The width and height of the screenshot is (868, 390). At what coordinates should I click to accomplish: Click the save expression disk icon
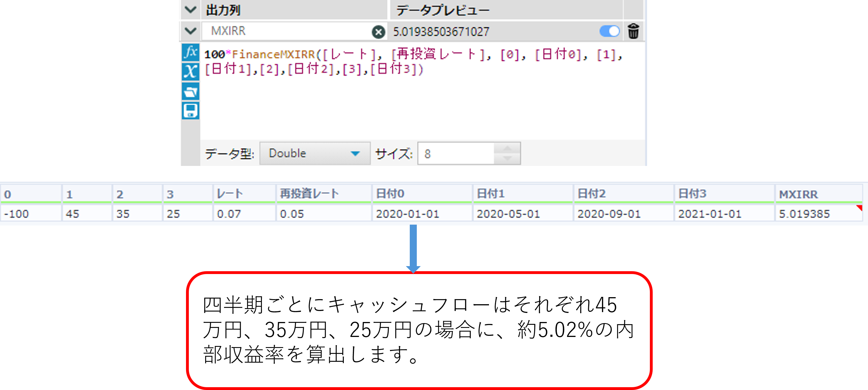tap(191, 111)
